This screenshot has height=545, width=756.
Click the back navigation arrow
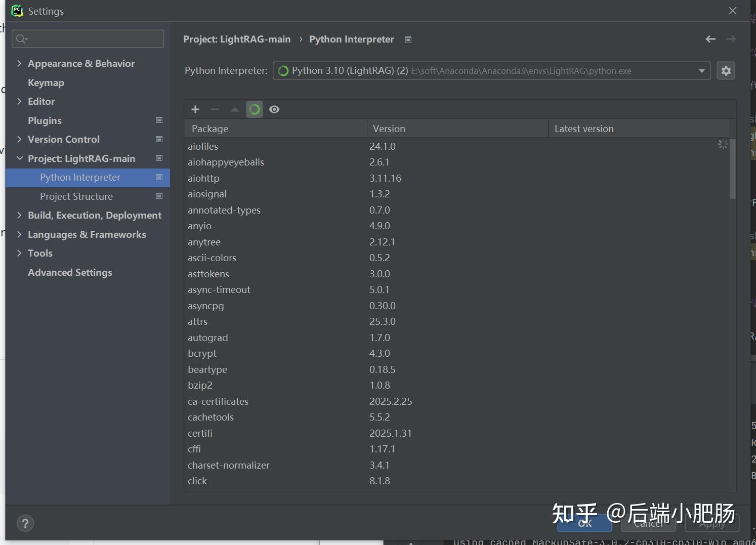click(x=710, y=39)
